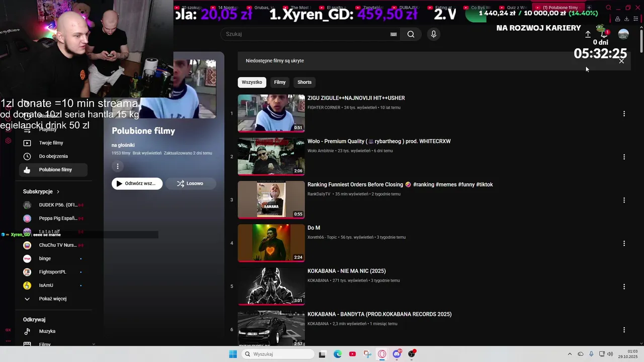Viewport: 644px width, 362px height.
Task: Open options for KOKABANA - NIE MA NIC
Action: (624, 287)
